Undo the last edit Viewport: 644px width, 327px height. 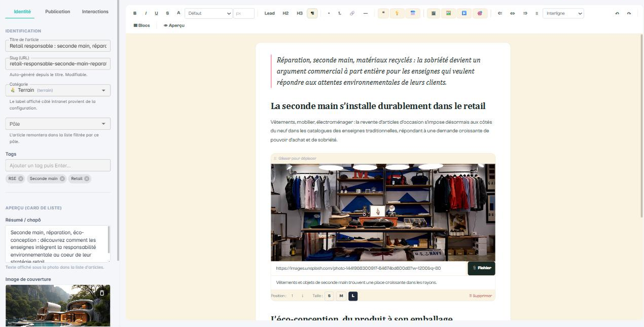point(617,13)
